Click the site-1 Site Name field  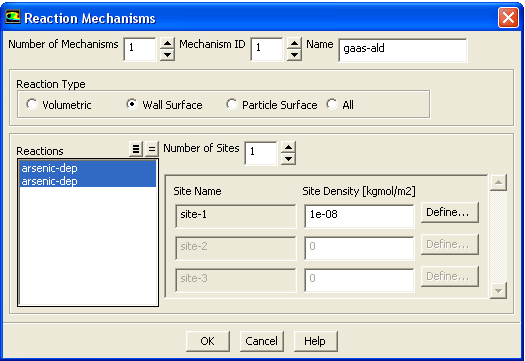tap(236, 216)
